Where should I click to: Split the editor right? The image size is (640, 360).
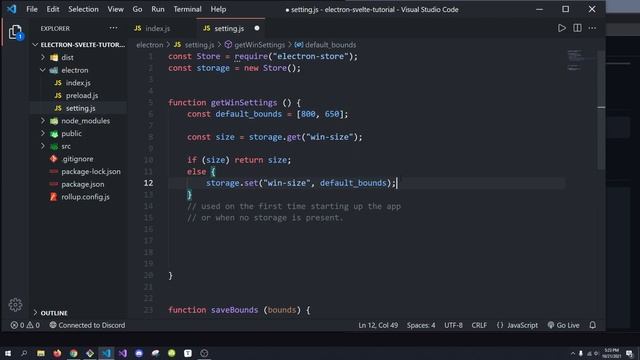pyautogui.click(x=577, y=28)
